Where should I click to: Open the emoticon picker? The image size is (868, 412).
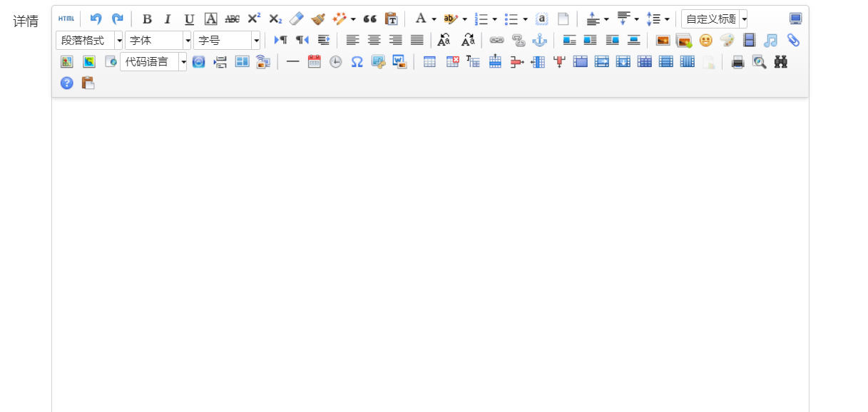(x=705, y=41)
